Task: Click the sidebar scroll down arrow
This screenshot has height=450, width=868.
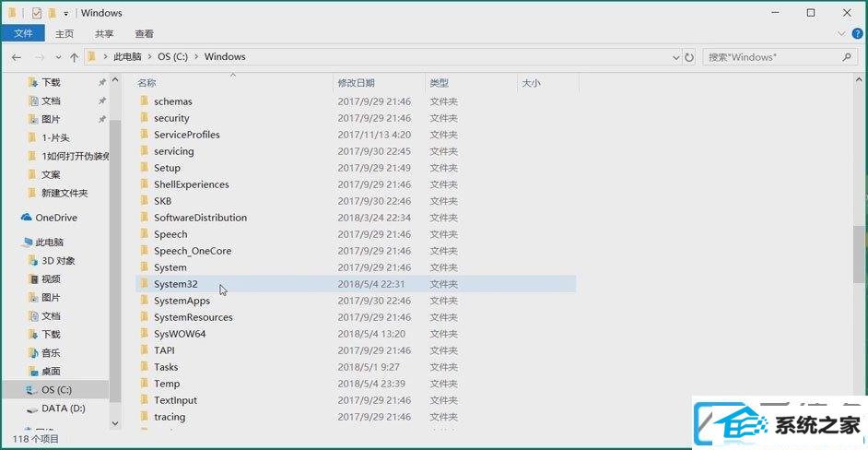Action: point(115,423)
